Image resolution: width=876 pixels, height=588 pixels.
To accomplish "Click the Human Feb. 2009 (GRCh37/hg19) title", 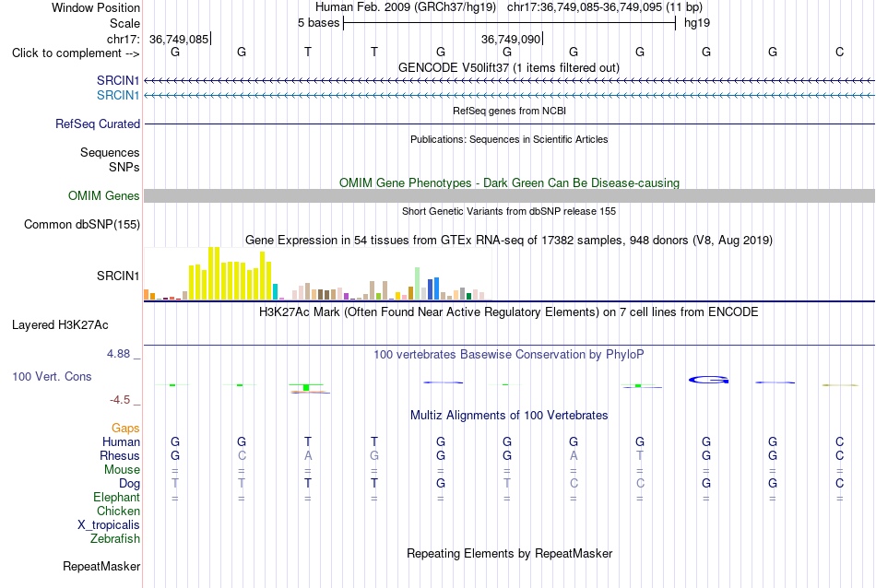I will click(x=406, y=7).
